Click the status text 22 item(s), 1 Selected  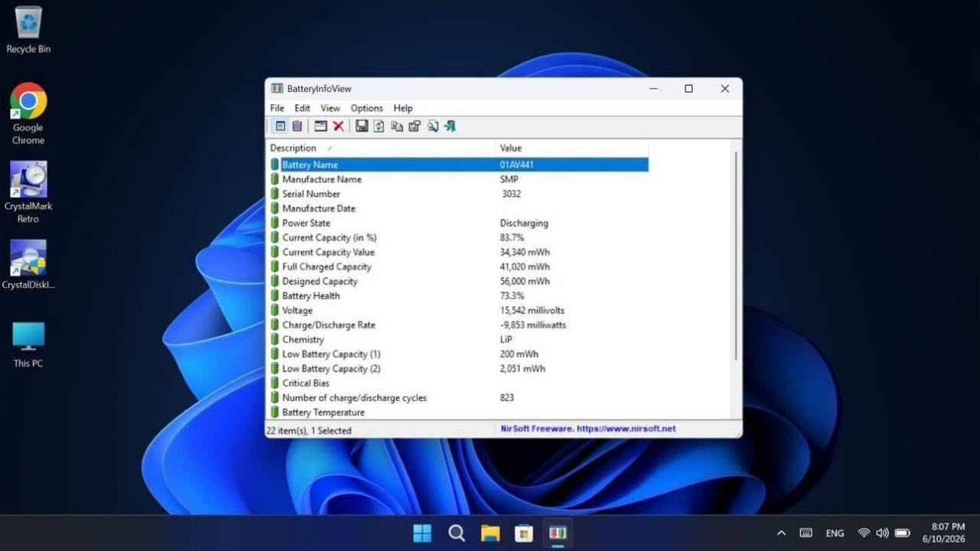309,430
